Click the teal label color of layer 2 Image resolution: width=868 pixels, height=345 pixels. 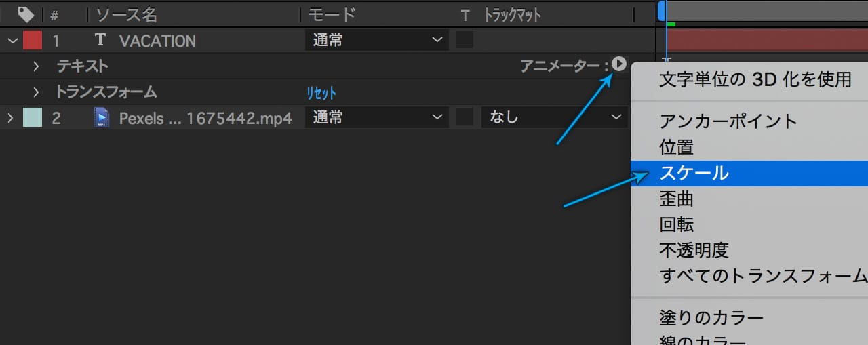tap(33, 118)
